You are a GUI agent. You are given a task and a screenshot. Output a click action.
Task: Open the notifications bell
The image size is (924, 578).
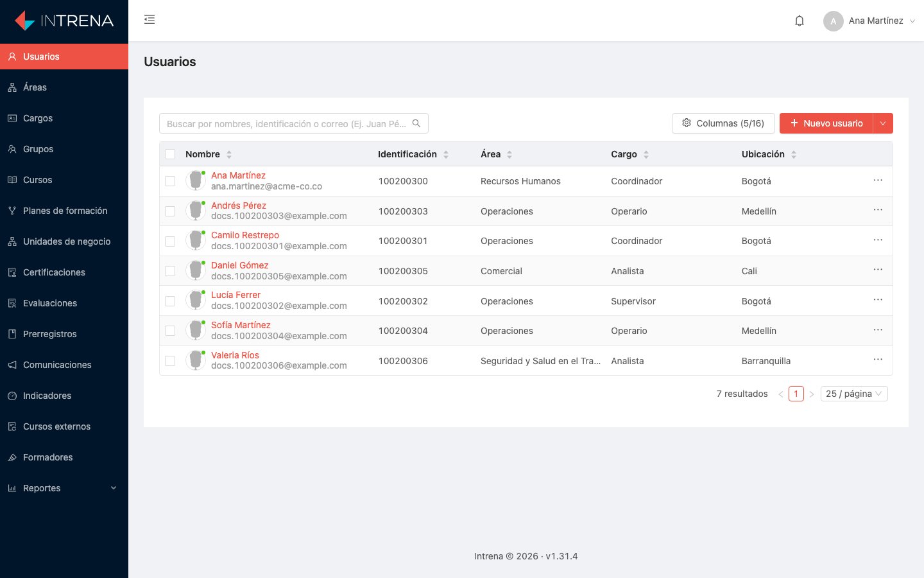coord(800,21)
